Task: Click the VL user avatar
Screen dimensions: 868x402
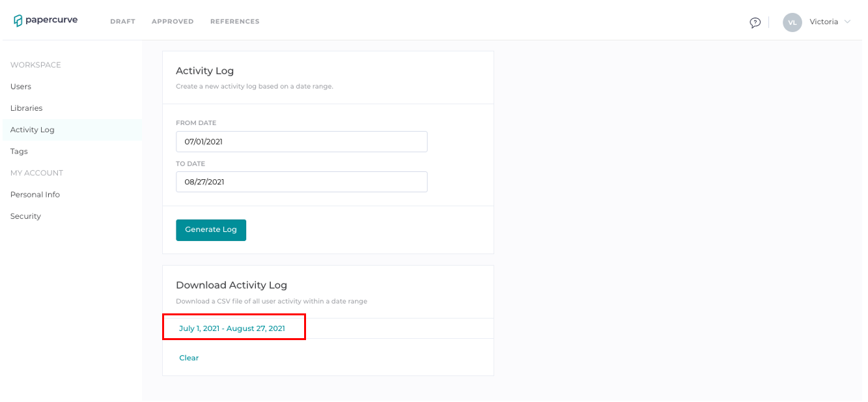Action: coord(792,22)
